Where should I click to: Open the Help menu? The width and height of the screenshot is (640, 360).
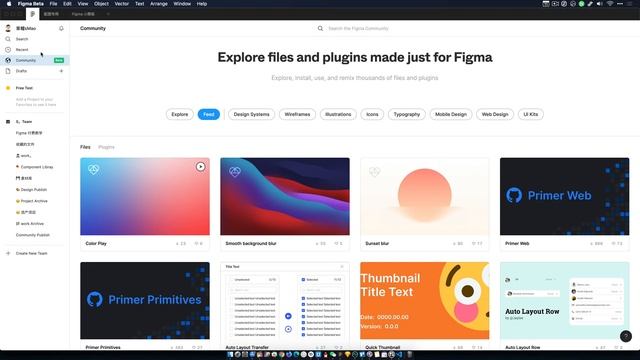coord(202,4)
